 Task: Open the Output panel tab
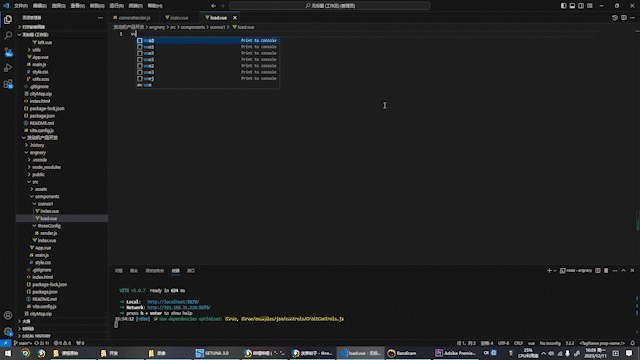coord(134,271)
